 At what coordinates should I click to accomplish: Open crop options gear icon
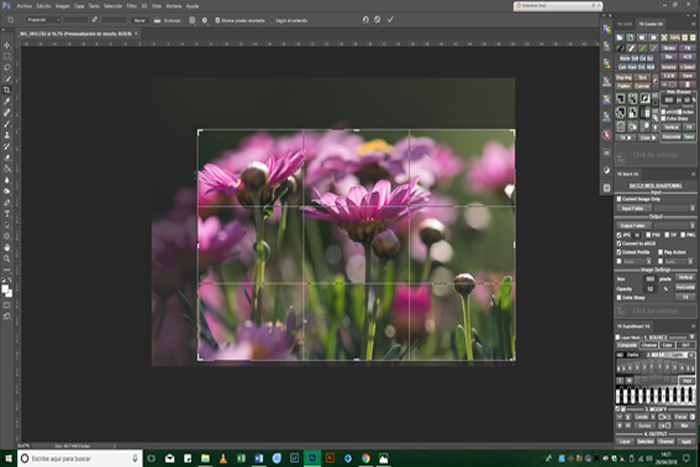coord(205,19)
